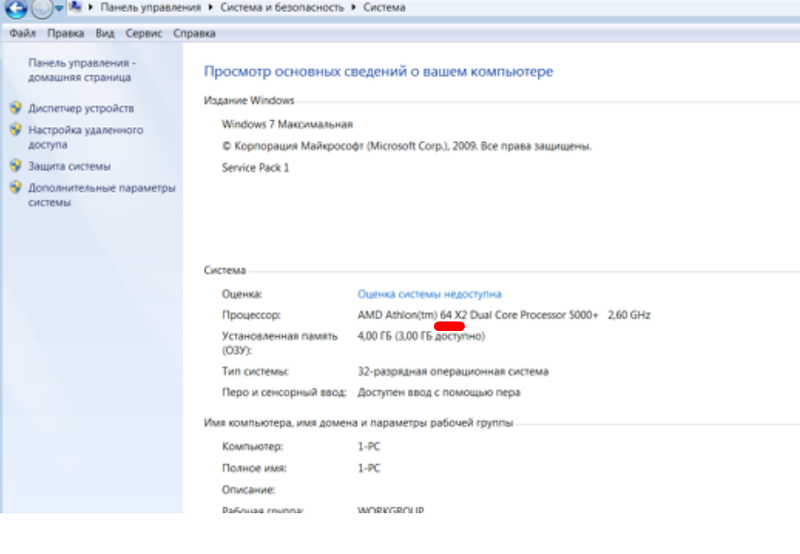The width and height of the screenshot is (800, 554).
Task: Click the AMD Athlon processor name
Action: coord(478,315)
